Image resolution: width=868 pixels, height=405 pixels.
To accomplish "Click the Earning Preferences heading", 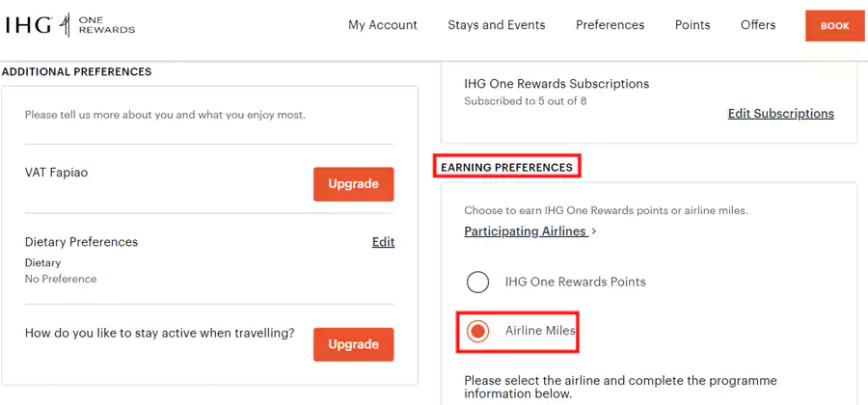I will click(x=506, y=167).
